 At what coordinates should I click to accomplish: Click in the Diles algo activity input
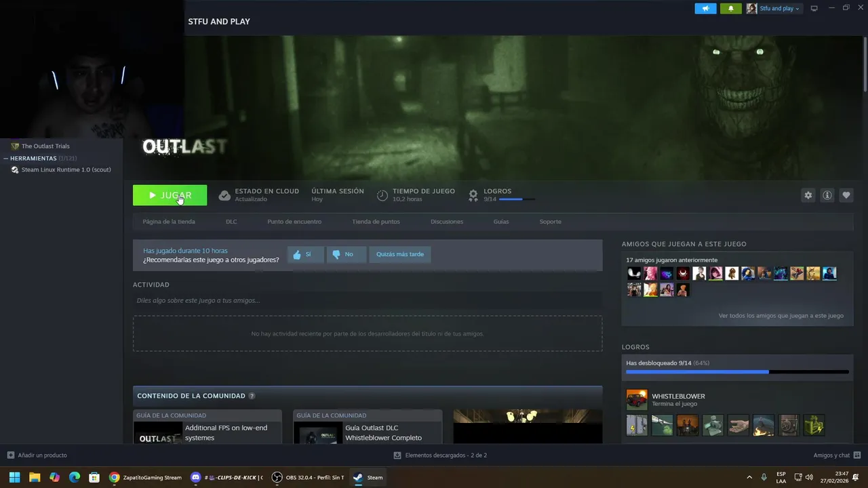click(x=368, y=300)
